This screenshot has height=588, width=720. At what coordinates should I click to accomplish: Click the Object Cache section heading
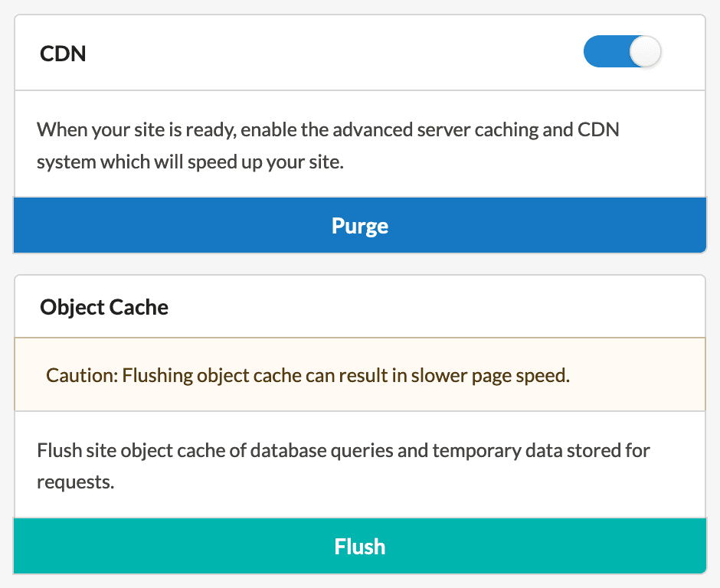pos(104,307)
